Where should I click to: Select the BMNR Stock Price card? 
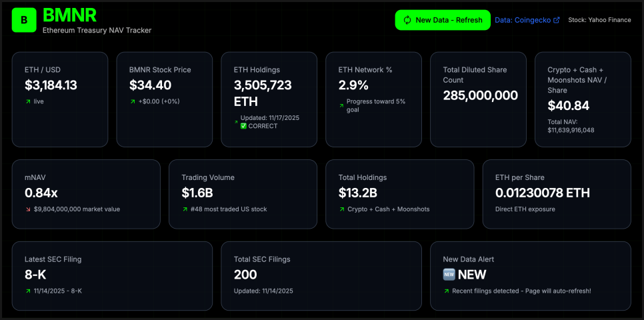[x=164, y=99]
